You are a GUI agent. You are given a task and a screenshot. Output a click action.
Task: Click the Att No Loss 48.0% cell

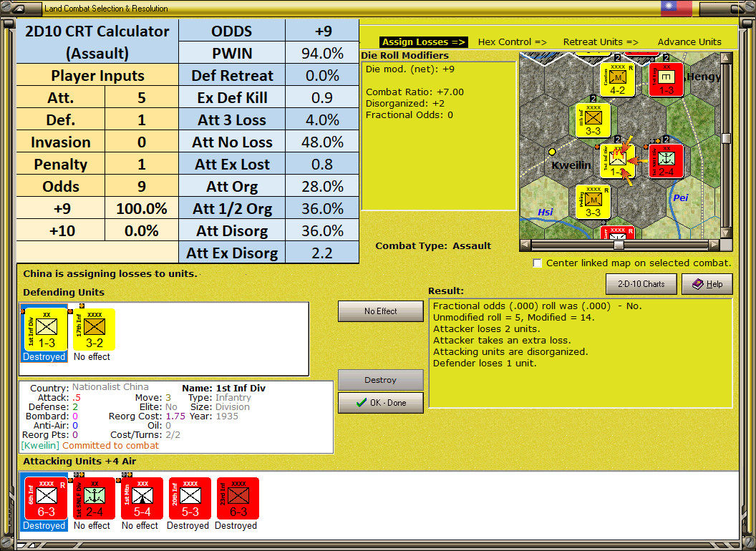(322, 142)
